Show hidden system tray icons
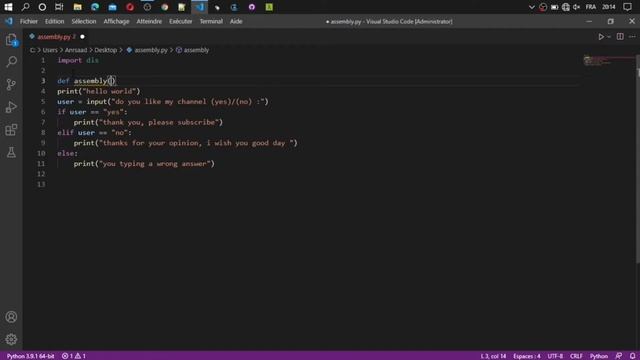640x360 pixels. point(531,7)
